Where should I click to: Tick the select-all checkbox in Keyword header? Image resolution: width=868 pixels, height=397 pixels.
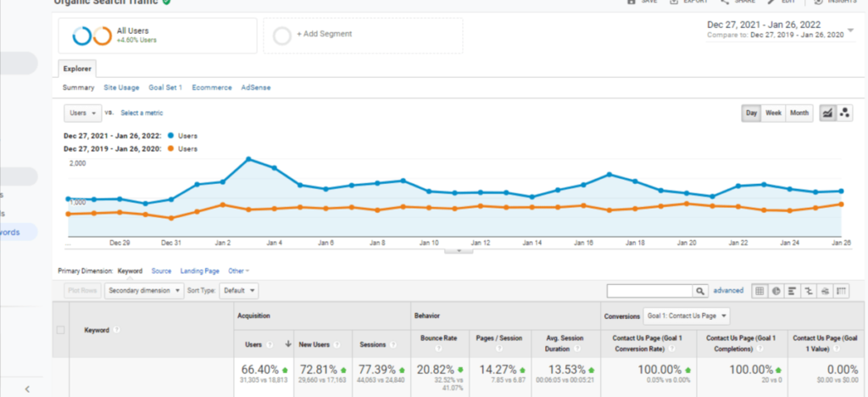61,329
